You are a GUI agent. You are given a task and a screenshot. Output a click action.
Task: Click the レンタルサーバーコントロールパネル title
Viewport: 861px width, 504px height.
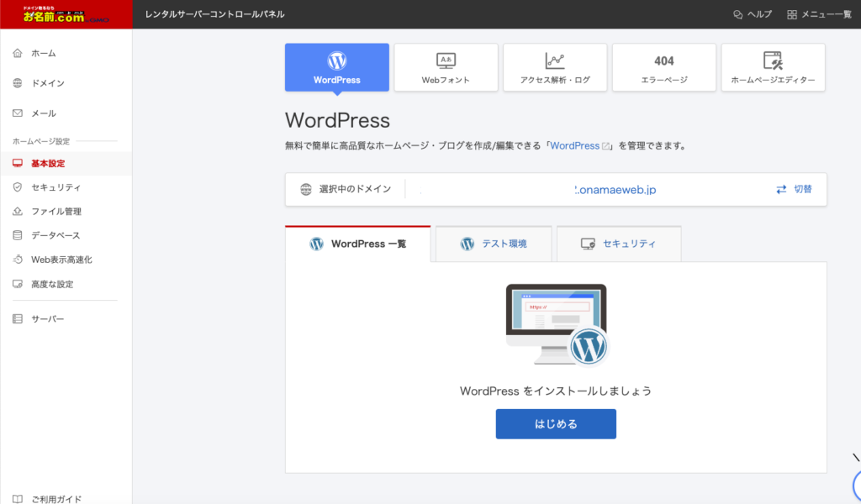214,14
